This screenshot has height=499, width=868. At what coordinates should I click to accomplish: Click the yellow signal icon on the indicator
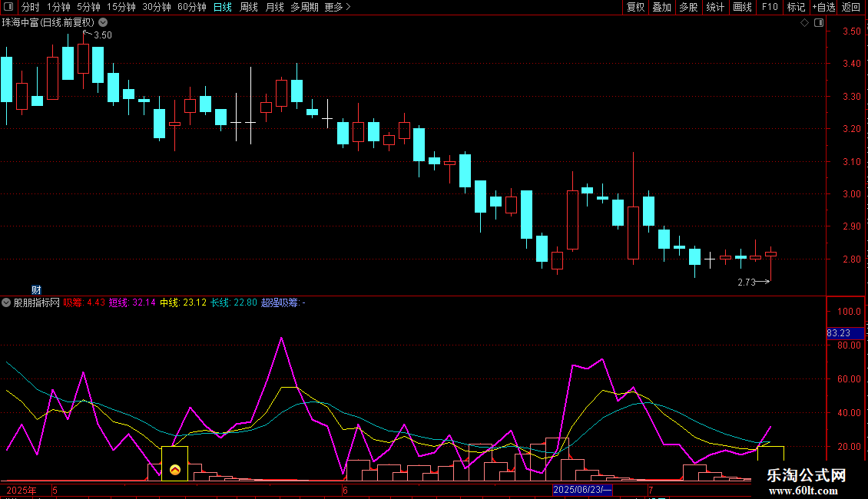[174, 470]
